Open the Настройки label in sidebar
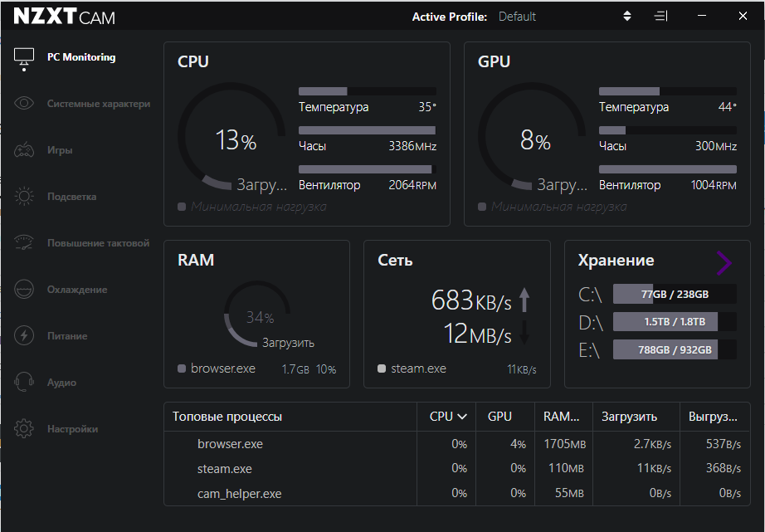 tap(73, 429)
